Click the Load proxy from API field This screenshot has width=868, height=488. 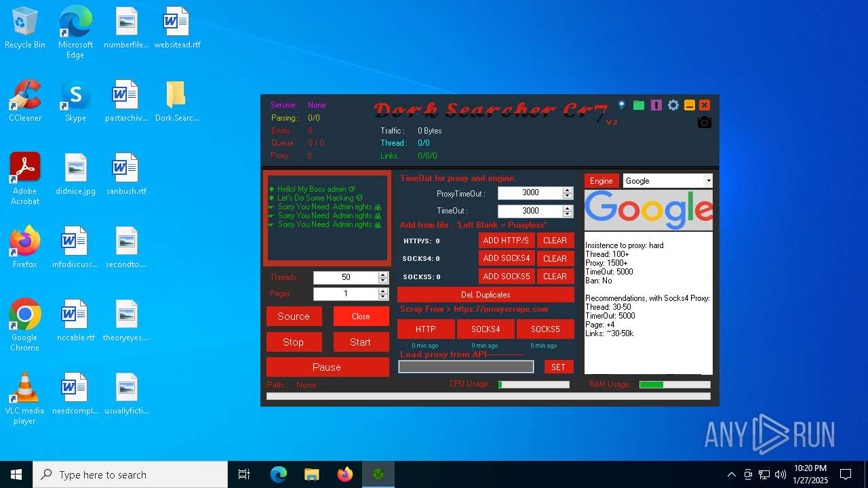[466, 367]
